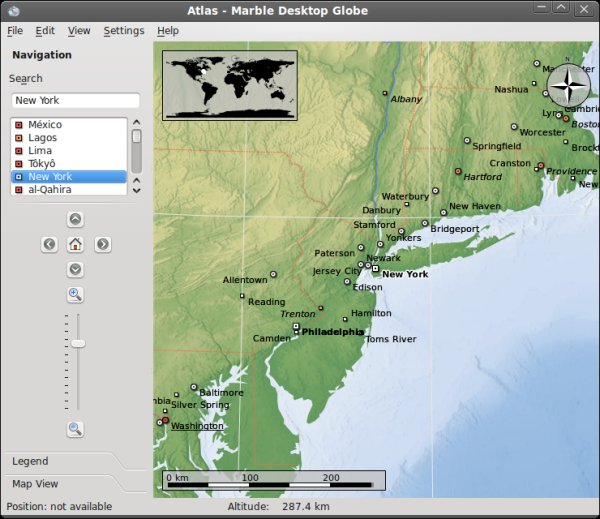Open the Settings menu

124,31
